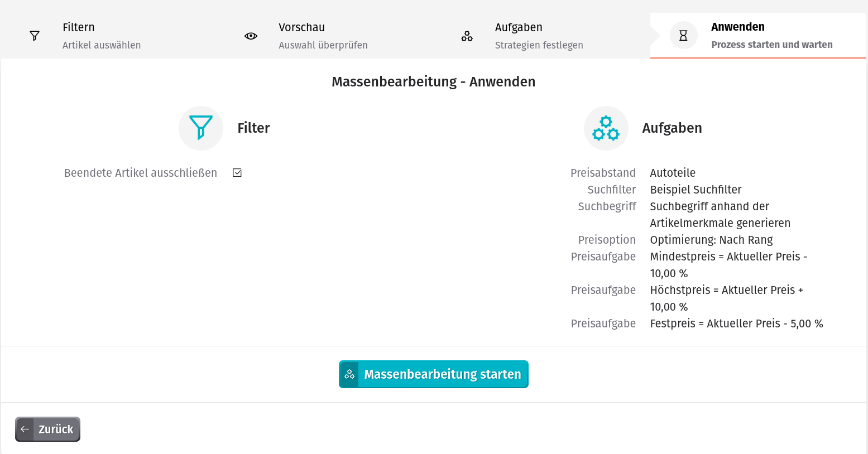Go back with the Zurück button
Screen dimensions: 868x454
coord(47,429)
